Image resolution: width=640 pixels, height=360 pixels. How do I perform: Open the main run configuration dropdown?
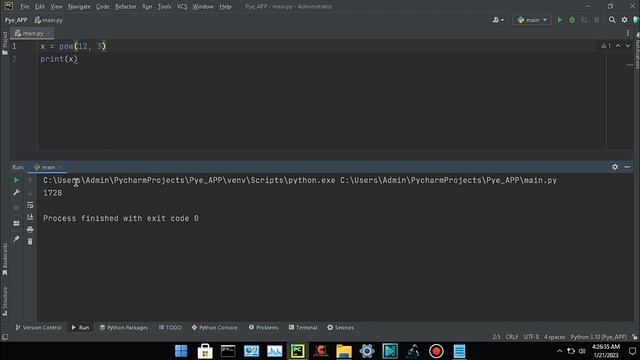click(x=532, y=20)
